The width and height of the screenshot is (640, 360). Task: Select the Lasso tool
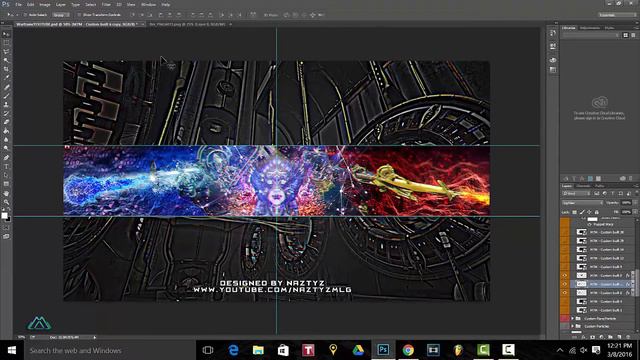(x=6, y=51)
